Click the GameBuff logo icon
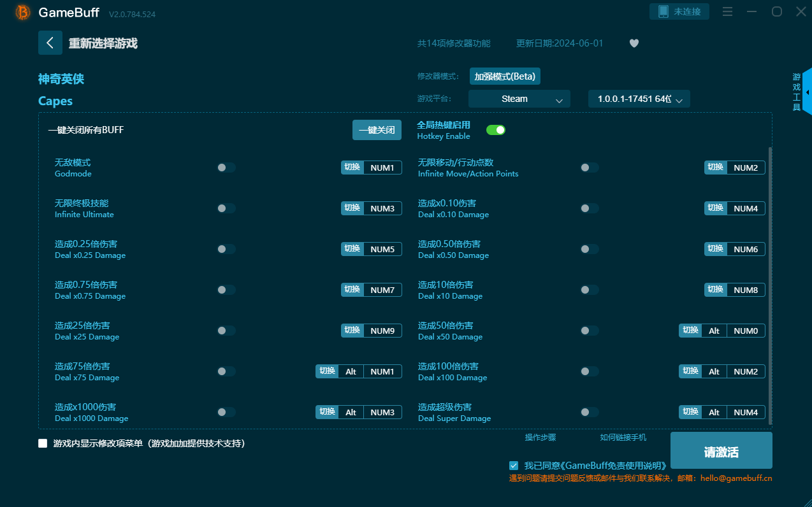 [23, 12]
